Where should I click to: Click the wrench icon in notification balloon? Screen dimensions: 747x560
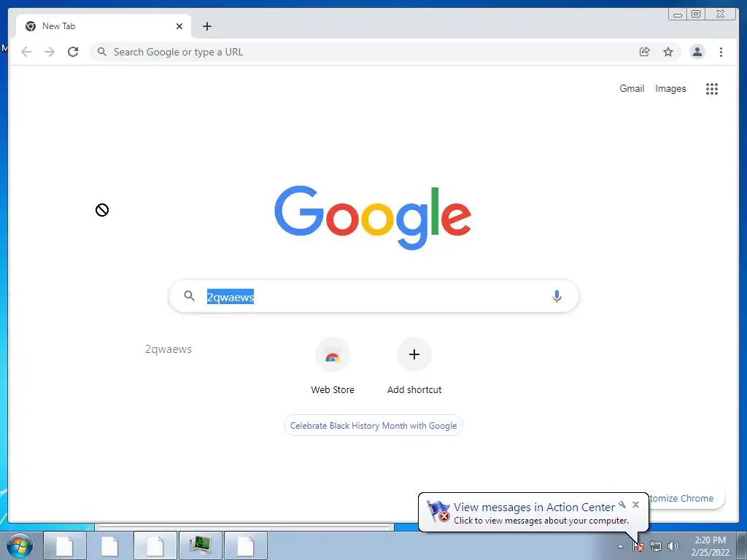[622, 505]
